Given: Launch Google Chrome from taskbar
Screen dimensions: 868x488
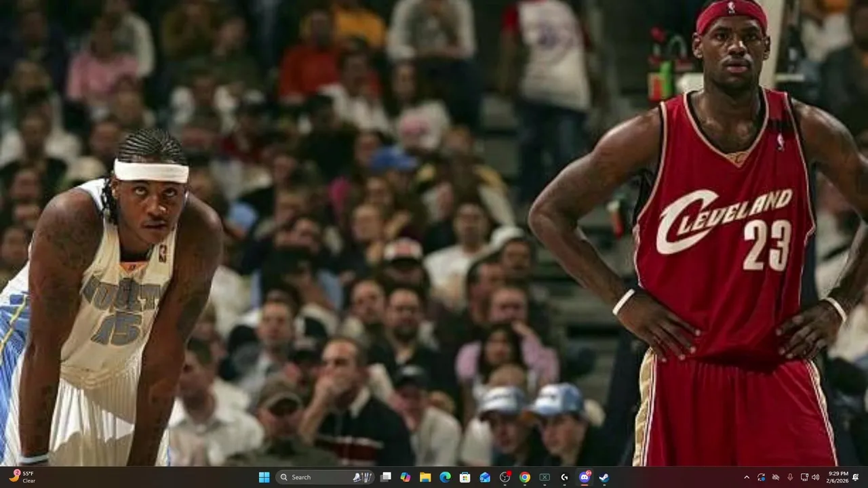Looking at the screenshot, I should click(525, 477).
